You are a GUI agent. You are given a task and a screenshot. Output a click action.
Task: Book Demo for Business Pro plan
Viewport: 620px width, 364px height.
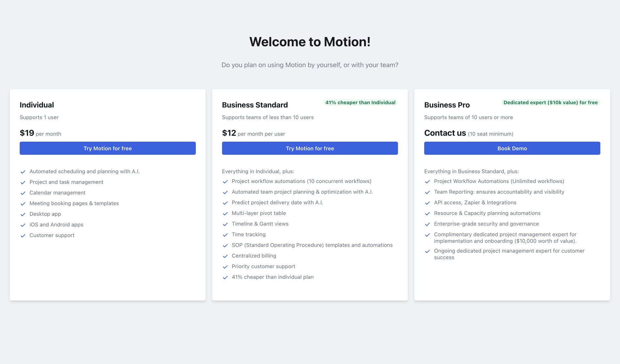[x=512, y=148]
